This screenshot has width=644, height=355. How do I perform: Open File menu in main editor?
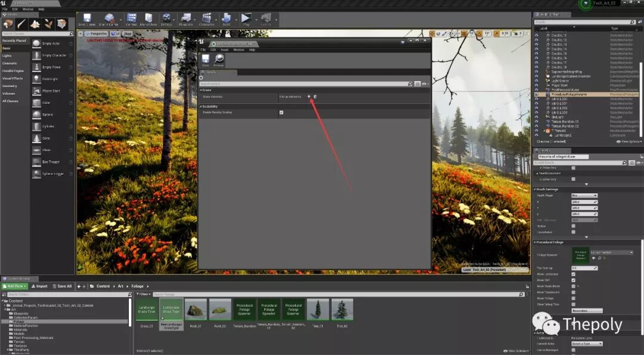(5, 9)
